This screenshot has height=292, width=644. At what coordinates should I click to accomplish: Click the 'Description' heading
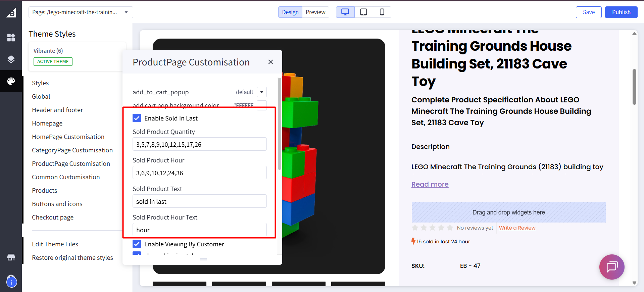431,147
